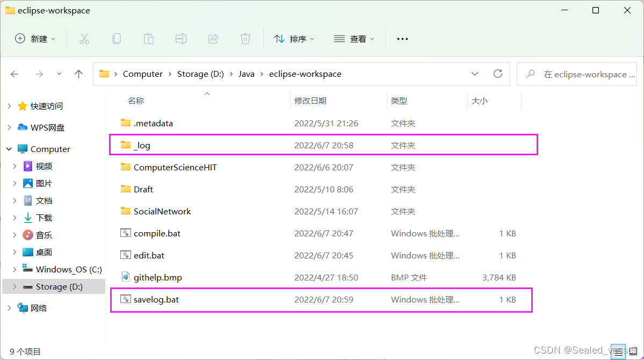Open the 新建 New menu
The height and width of the screenshot is (360, 644).
[34, 38]
